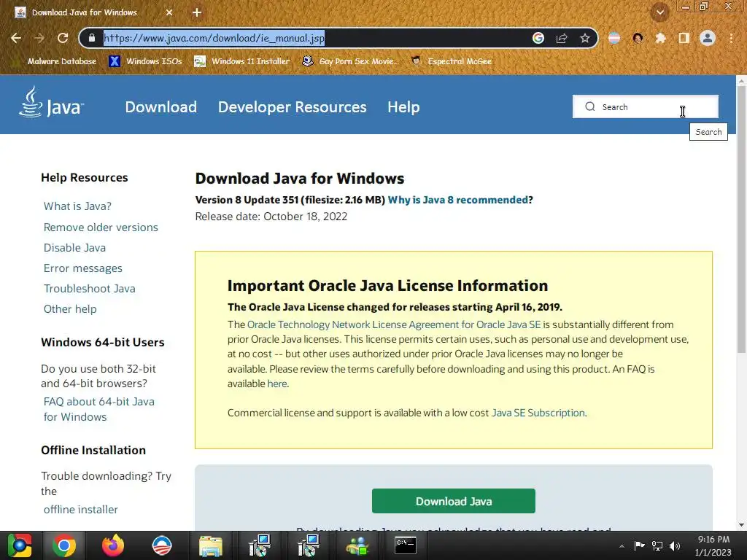Open Firefox from the taskbar
The image size is (747, 560).
113,545
